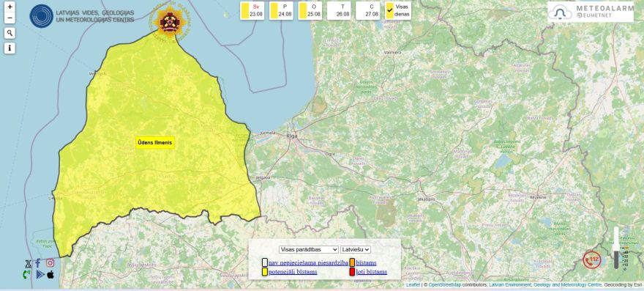This screenshot has height=291, width=644.
Task: Open the Facebook social icon
Action: point(38,263)
